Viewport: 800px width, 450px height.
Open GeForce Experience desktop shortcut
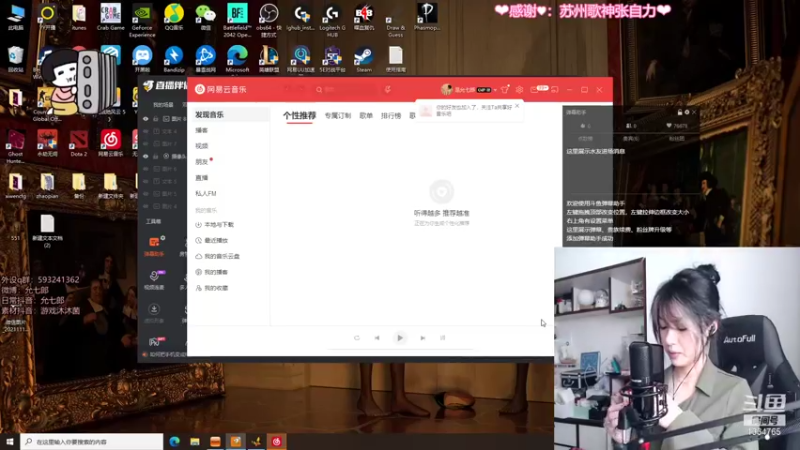pos(142,20)
